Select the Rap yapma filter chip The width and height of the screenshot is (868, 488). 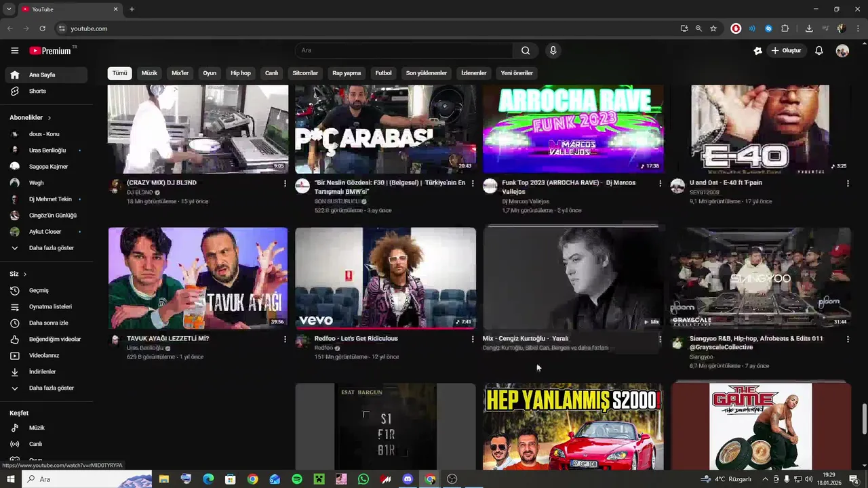pos(347,73)
